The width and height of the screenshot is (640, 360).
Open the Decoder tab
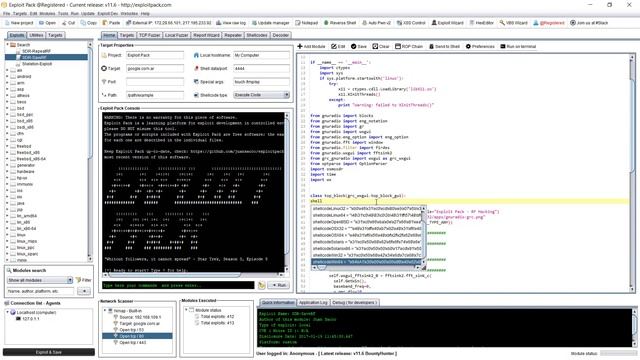[281, 36]
